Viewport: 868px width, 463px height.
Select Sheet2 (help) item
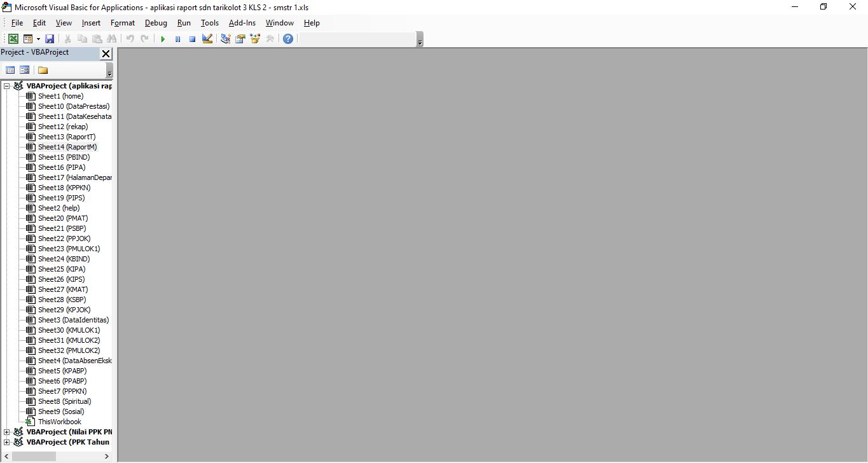click(x=59, y=208)
